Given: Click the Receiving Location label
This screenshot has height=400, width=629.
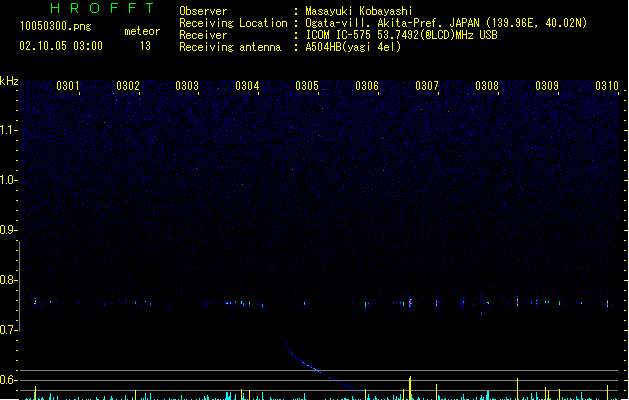Looking at the screenshot, I should pos(233,23).
